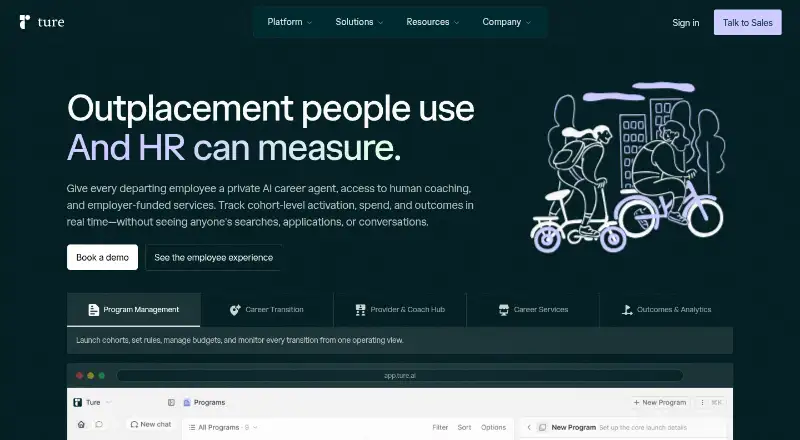
Task: Click the red window dot in mockup
Action: [x=80, y=376]
